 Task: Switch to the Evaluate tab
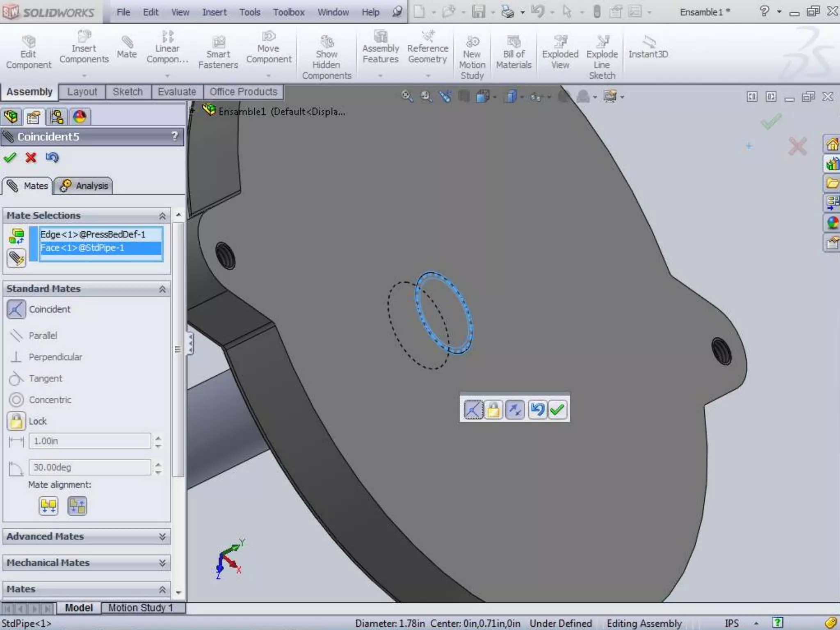[177, 92]
